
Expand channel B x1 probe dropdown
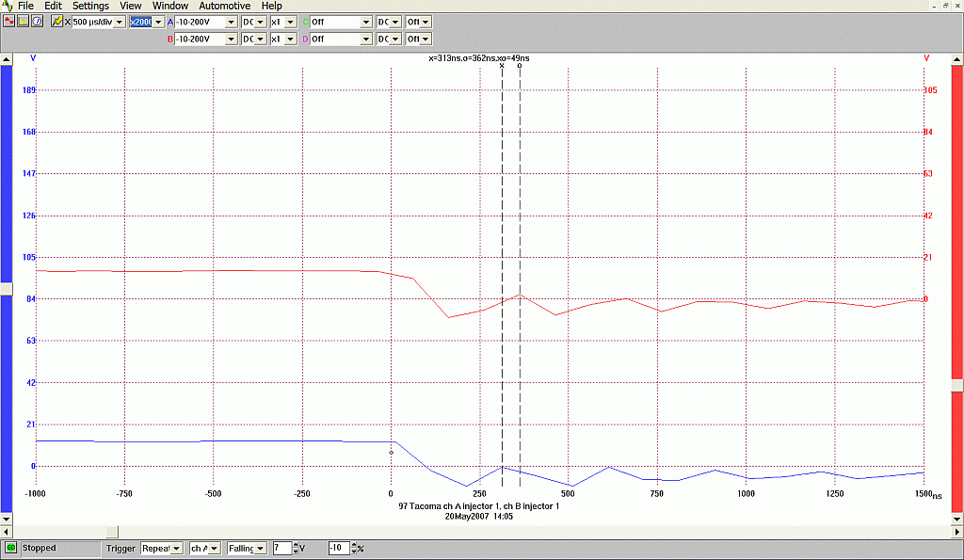coord(291,40)
